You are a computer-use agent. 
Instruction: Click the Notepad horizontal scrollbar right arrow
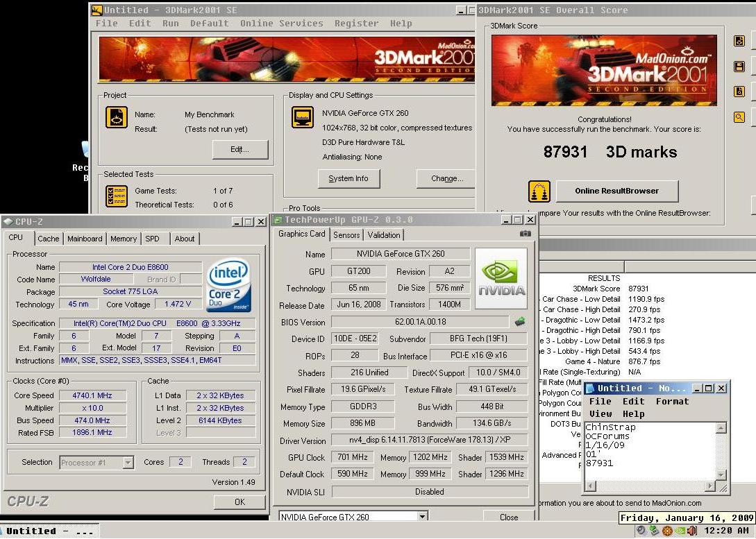point(709,486)
